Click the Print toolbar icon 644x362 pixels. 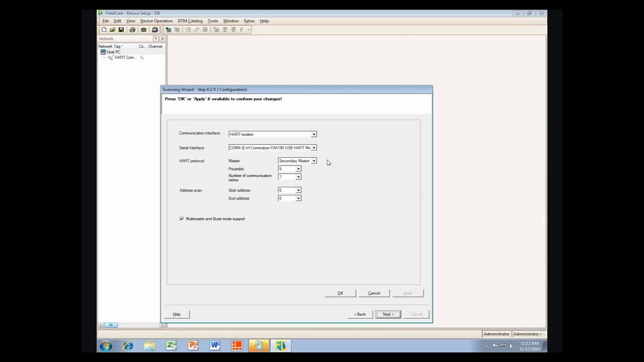pyautogui.click(x=132, y=30)
